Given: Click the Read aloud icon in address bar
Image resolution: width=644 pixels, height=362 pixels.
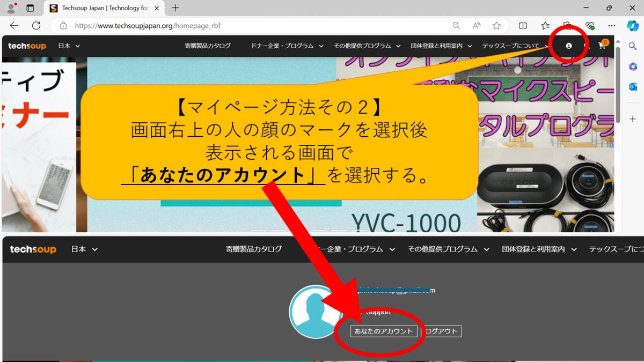Looking at the screenshot, I should (475, 25).
